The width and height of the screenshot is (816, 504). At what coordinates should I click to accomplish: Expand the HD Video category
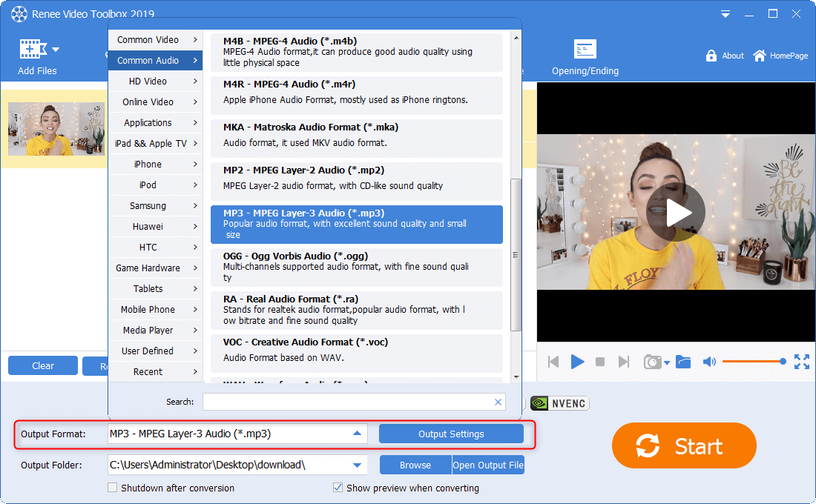click(x=155, y=82)
